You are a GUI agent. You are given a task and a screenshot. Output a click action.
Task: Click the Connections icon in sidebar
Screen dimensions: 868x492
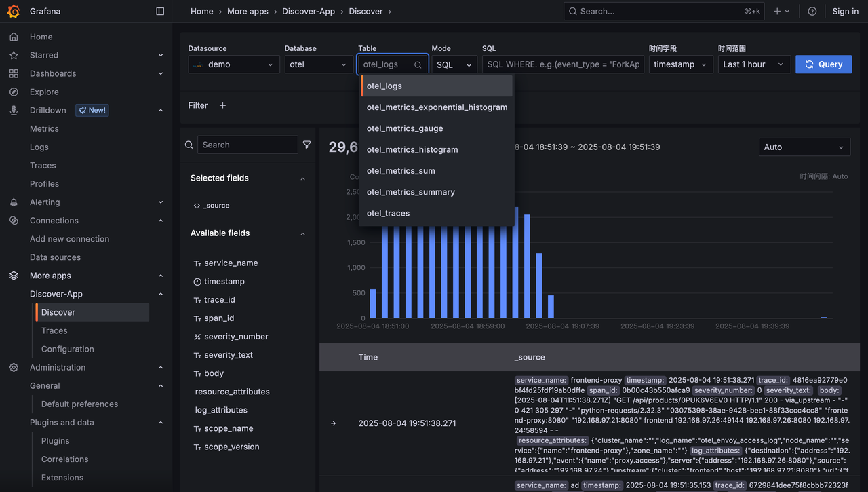14,221
